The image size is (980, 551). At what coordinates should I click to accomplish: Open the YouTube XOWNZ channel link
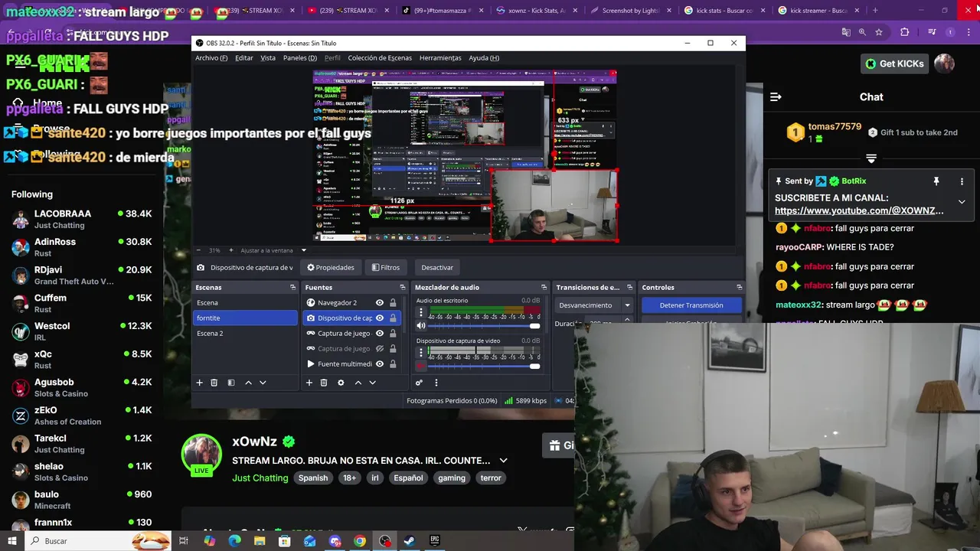point(859,210)
